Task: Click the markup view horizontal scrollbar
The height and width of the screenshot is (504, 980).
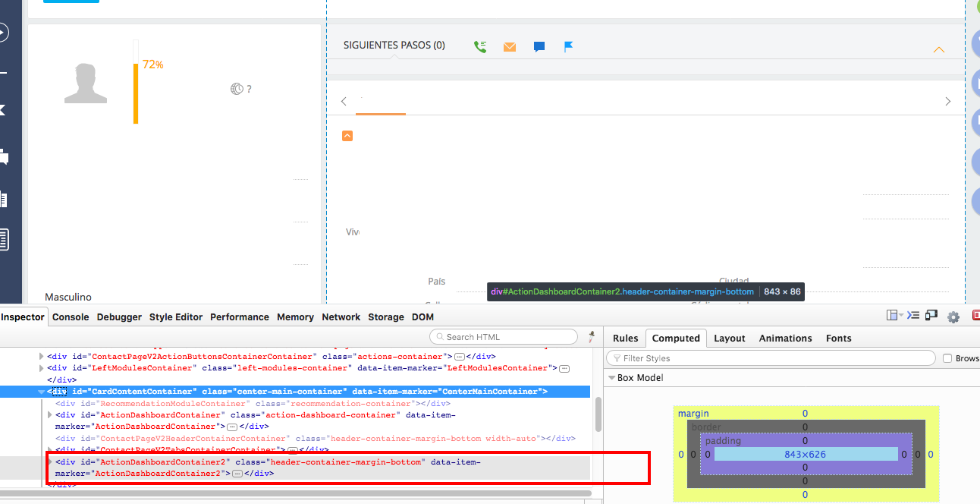Action: [x=295, y=494]
